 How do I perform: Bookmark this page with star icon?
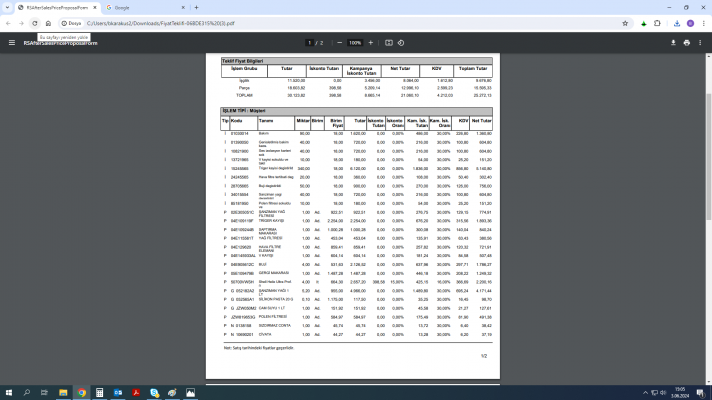[x=625, y=23]
